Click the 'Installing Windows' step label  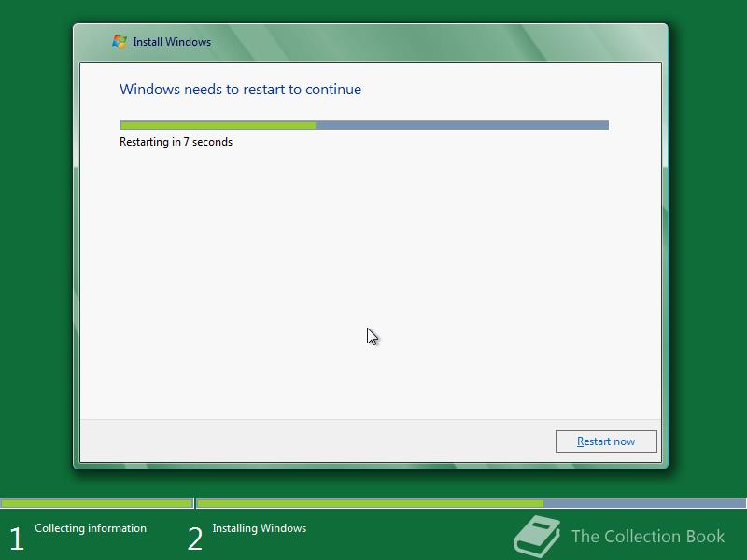coord(260,528)
